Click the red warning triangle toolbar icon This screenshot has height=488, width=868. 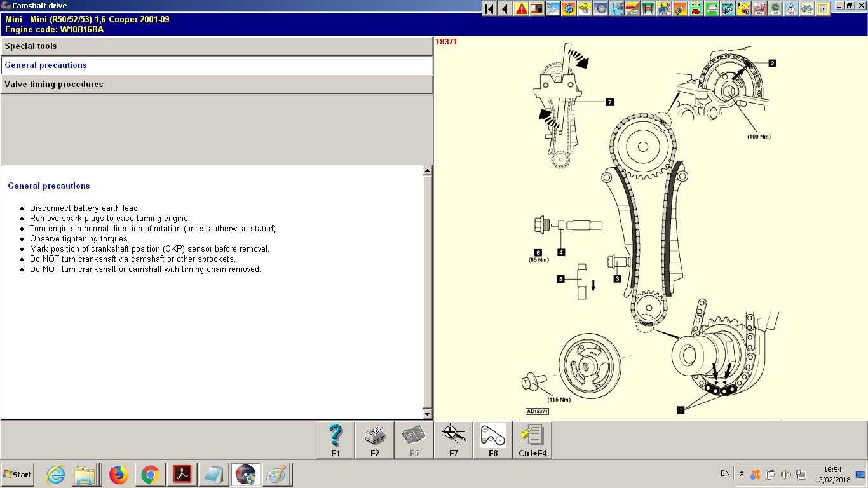[522, 9]
